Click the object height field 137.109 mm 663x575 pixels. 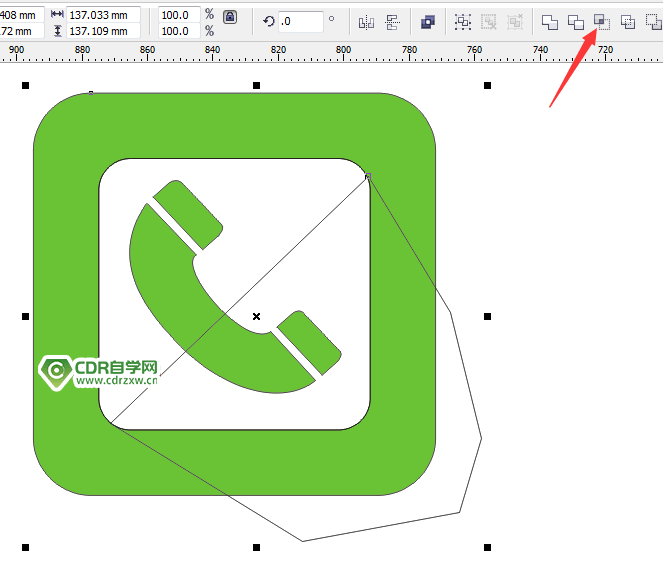pos(104,31)
